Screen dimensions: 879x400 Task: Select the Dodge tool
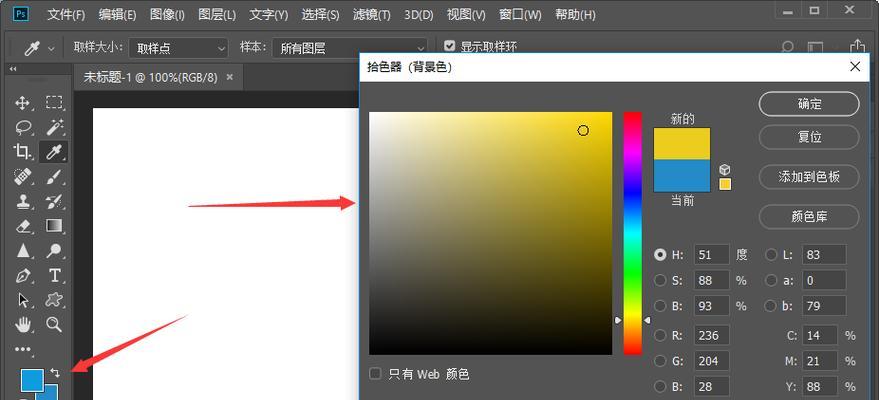pos(54,250)
